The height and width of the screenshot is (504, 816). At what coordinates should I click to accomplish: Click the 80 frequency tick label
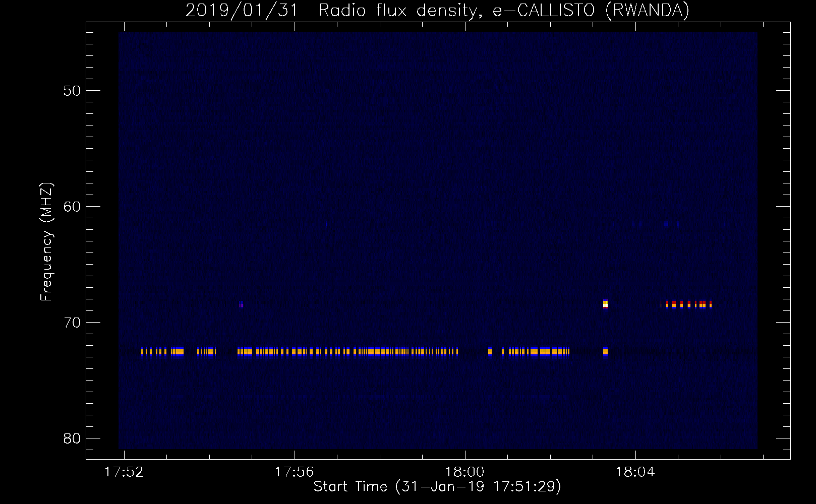[72, 438]
